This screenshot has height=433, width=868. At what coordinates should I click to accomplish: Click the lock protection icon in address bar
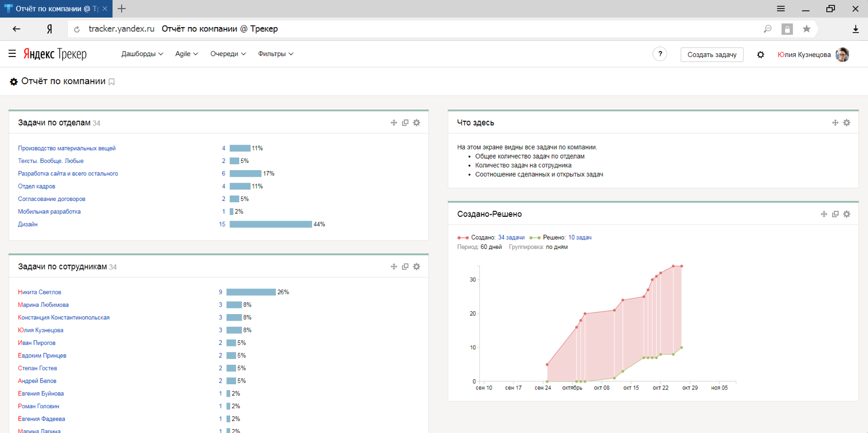tap(787, 29)
